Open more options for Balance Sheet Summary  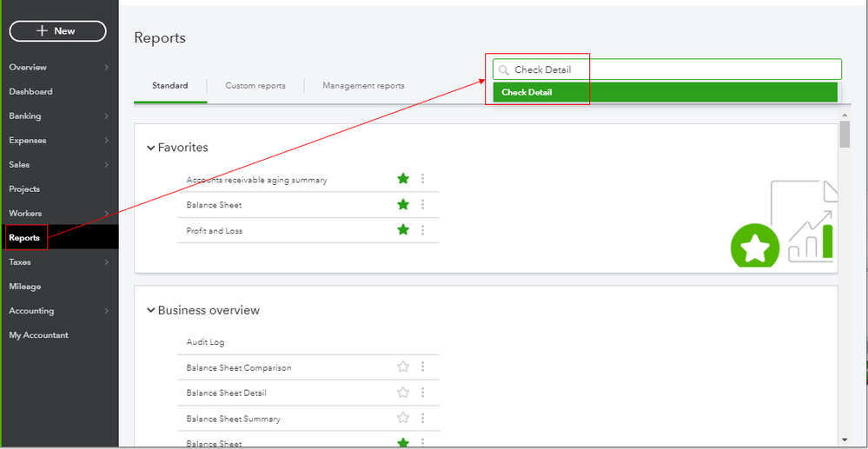click(423, 418)
